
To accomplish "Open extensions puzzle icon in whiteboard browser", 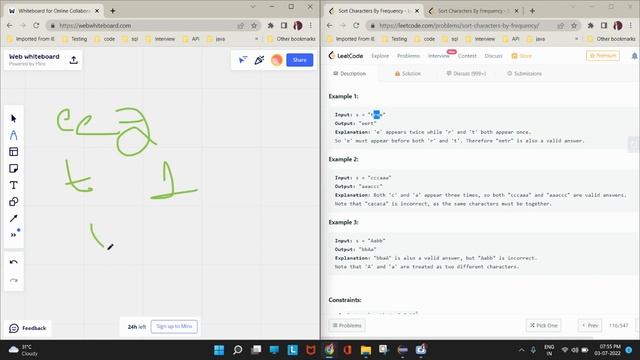I will click(x=271, y=25).
